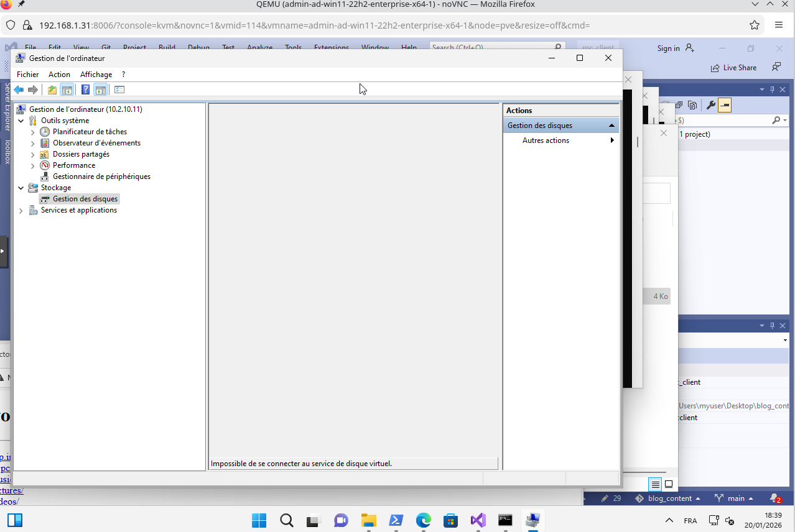Click Autres actions in the Actions pane

(x=546, y=140)
